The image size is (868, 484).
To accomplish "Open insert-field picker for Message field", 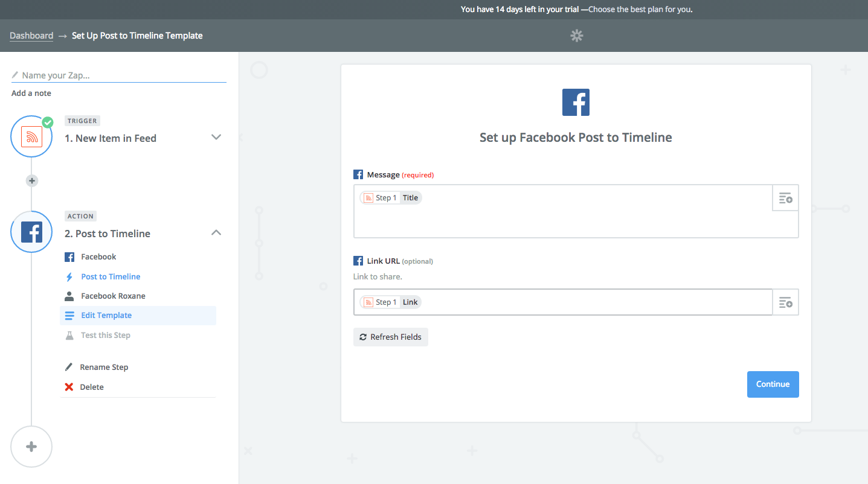I will point(785,198).
